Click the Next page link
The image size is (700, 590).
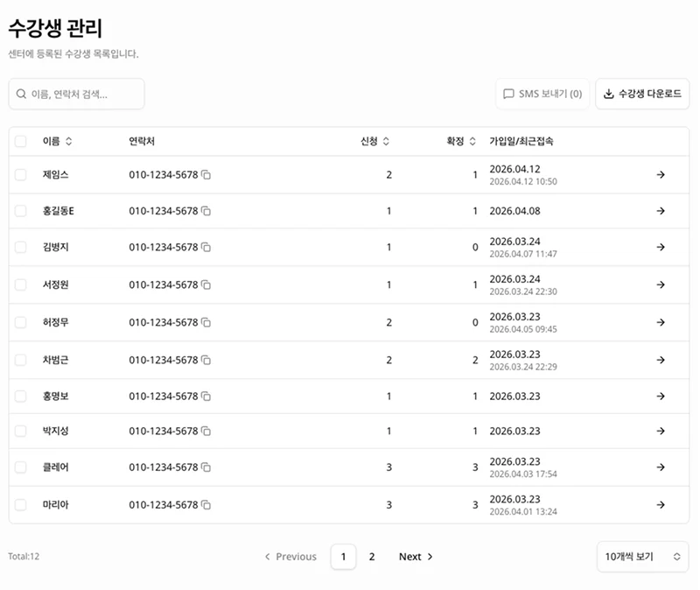click(x=416, y=557)
